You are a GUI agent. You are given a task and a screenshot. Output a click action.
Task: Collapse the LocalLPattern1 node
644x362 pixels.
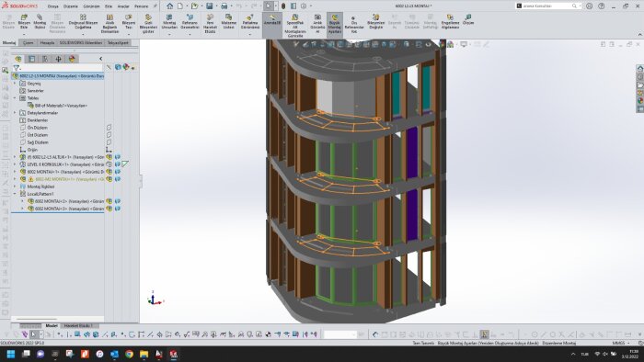pyautogui.click(x=16, y=194)
